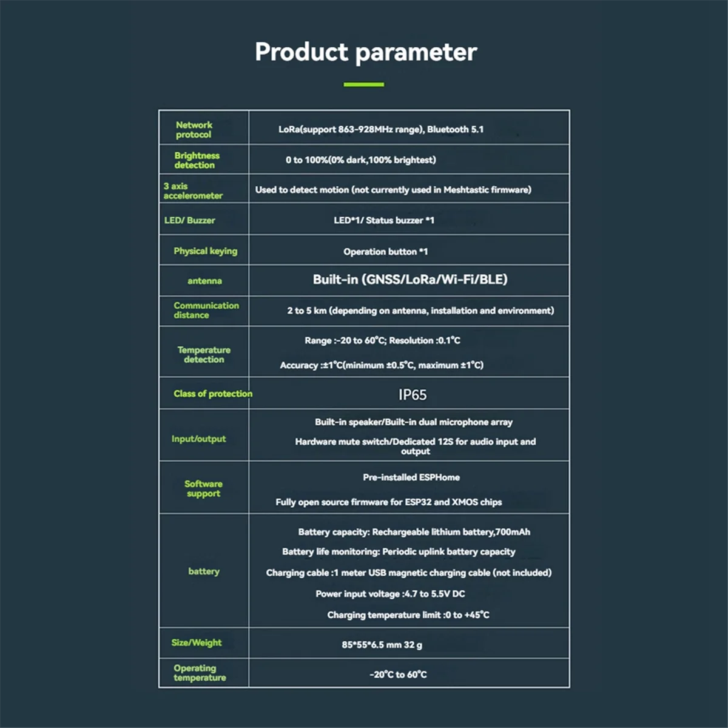
Task: Click the LoRa 863-928MHz Bluetooth 5.1 text
Action: coord(381,129)
